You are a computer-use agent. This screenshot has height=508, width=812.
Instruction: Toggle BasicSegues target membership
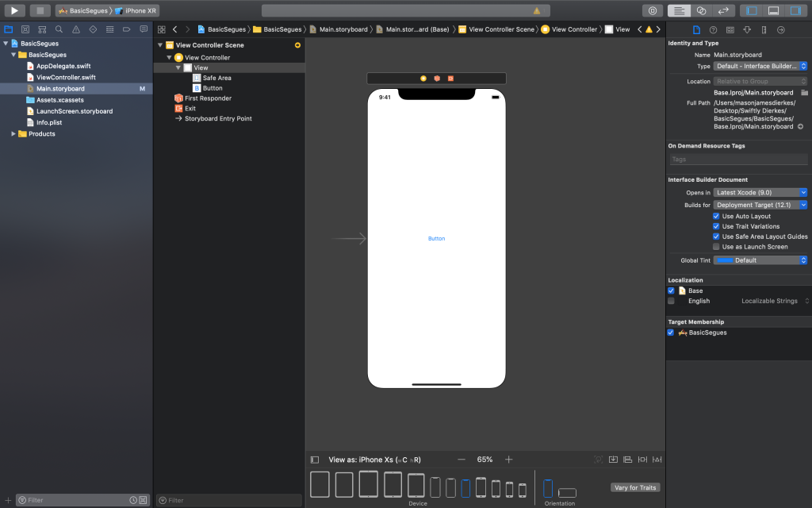click(x=671, y=333)
